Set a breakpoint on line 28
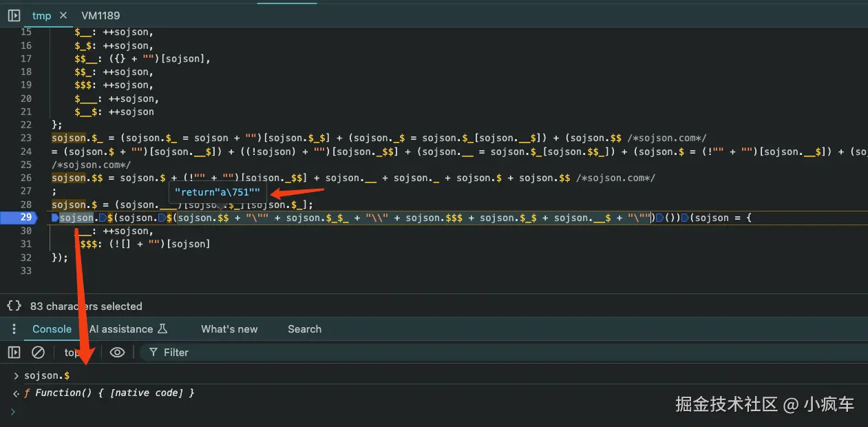This screenshot has height=427, width=868. [x=25, y=205]
